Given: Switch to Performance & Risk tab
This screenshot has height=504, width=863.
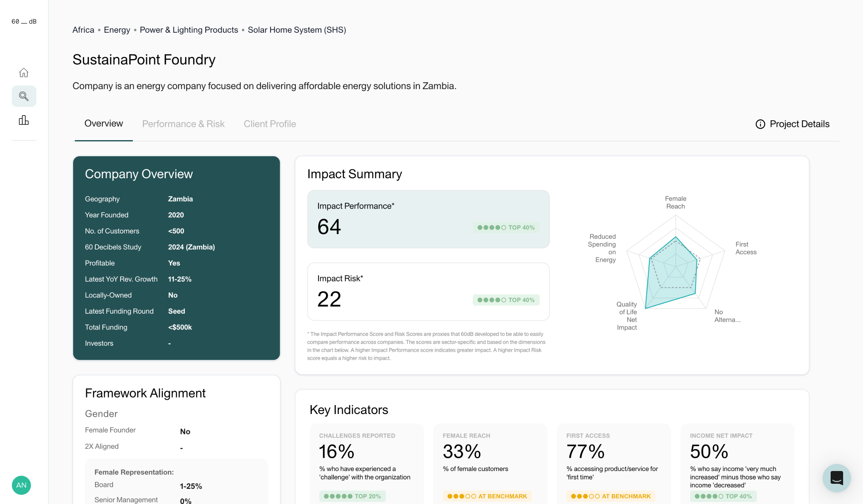Looking at the screenshot, I should [183, 124].
